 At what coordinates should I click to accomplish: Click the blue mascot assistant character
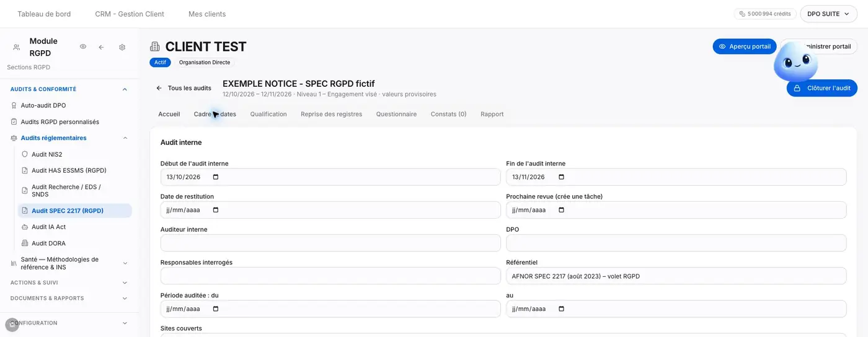[x=795, y=62]
